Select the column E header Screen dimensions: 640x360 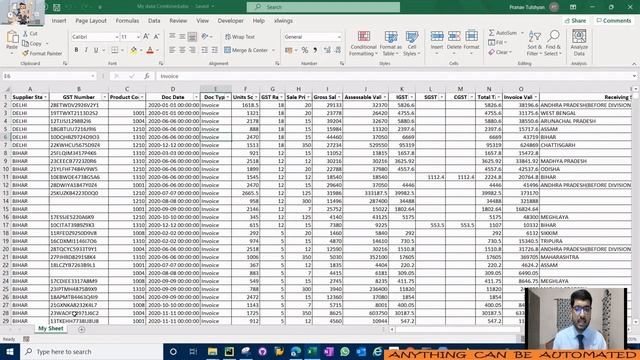tap(216, 89)
